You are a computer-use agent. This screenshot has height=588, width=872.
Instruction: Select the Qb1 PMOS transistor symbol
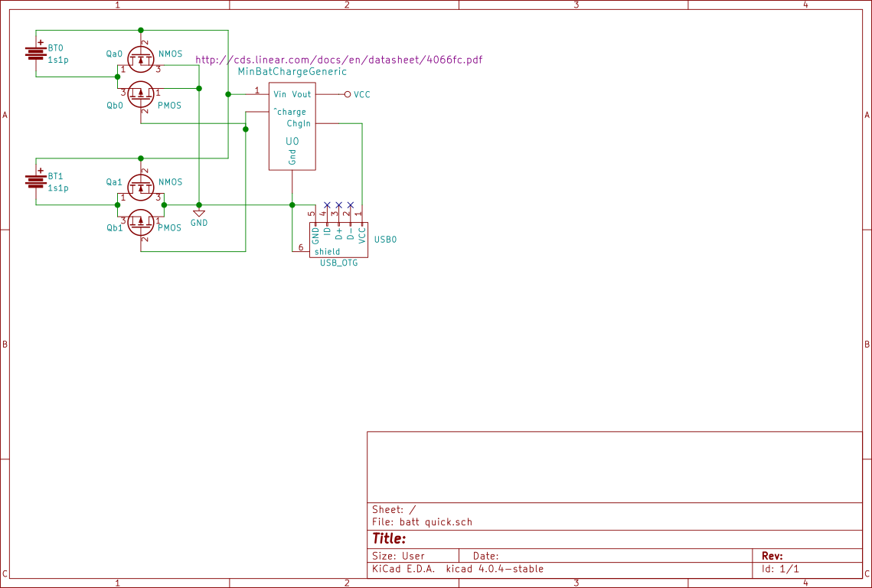[141, 223]
